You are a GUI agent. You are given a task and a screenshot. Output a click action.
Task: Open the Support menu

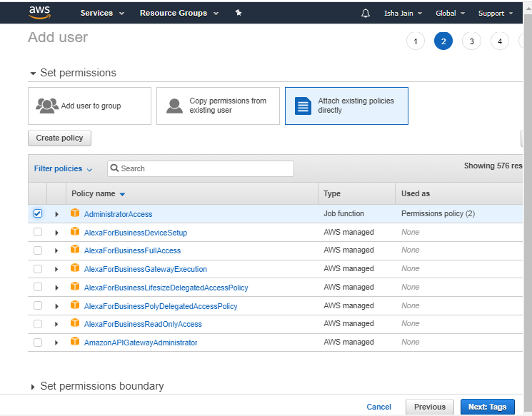point(496,14)
